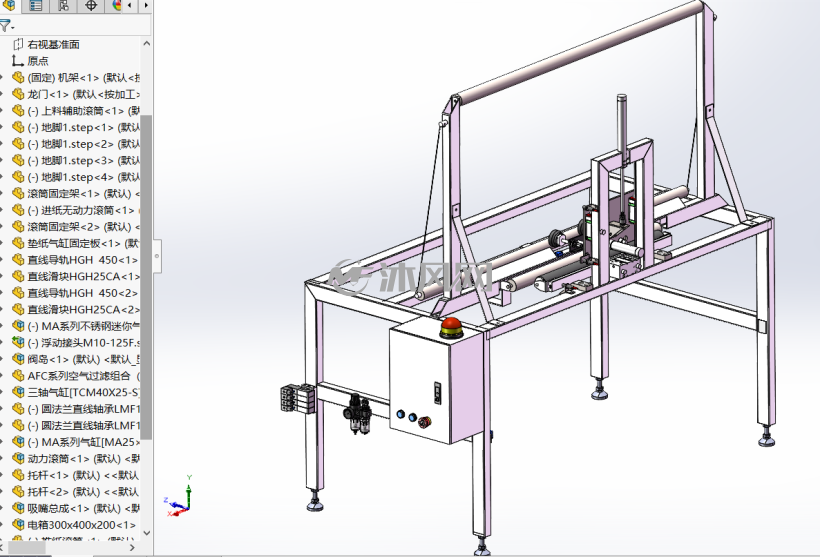
Task: Select 直线导轨HGH 450<2> in the tree
Action: pos(76,293)
